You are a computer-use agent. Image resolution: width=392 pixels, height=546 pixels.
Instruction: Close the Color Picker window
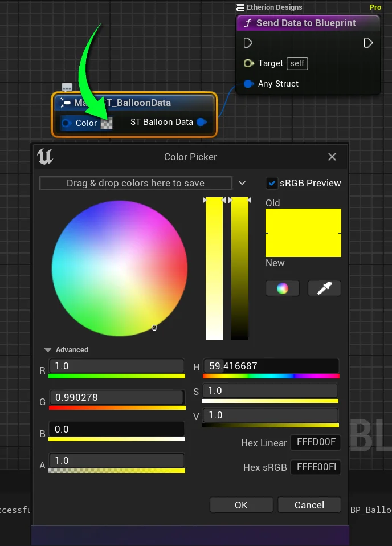332,157
